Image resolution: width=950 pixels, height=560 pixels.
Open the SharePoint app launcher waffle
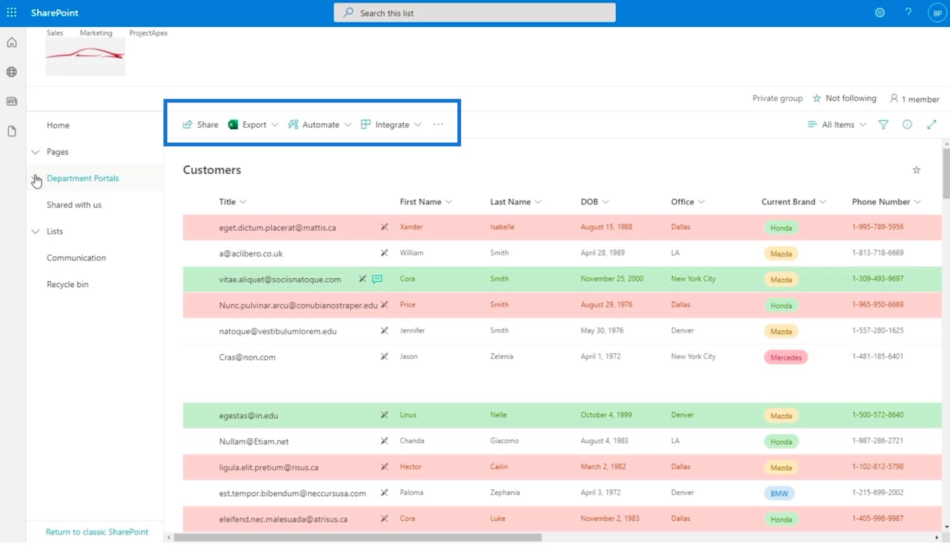11,12
